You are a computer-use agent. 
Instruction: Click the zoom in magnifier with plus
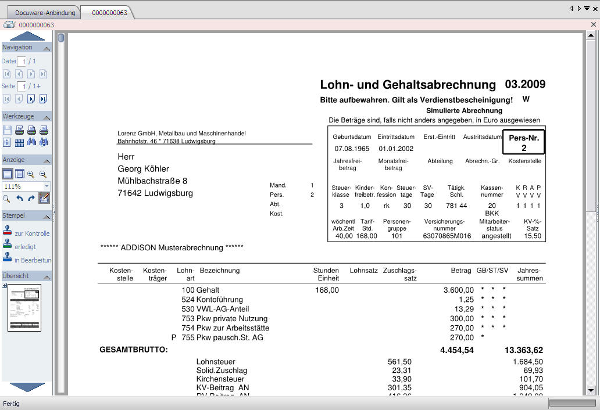coord(31,175)
